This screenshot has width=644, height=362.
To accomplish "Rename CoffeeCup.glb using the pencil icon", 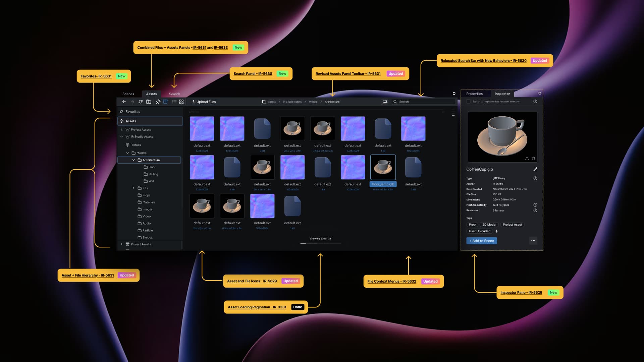I will tap(536, 169).
